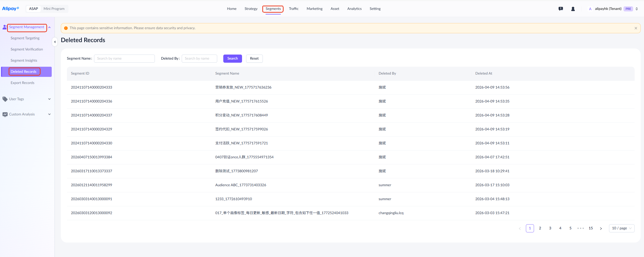
Task: Click the Custom Analysis chart icon
Action: pyautogui.click(x=5, y=114)
